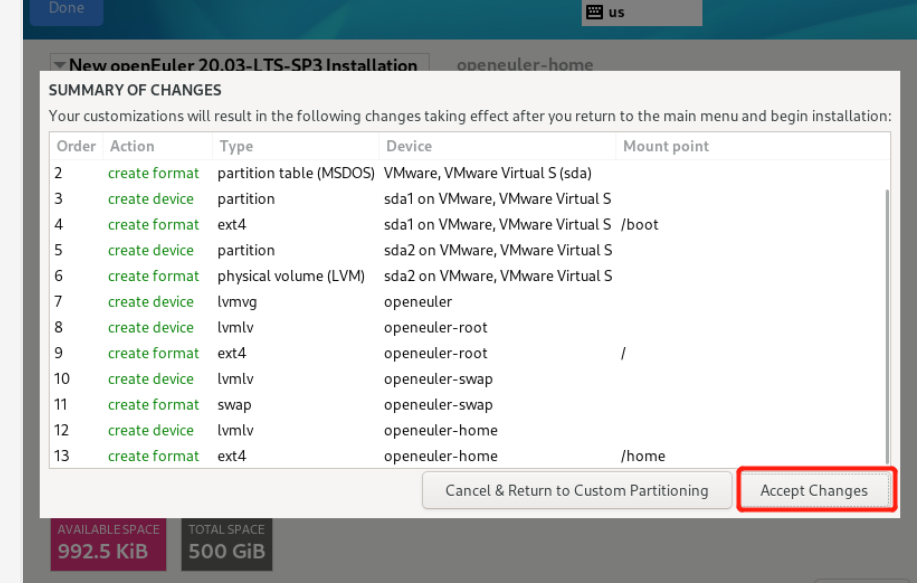Select order 5 partition sda2 row
Screen dimensions: 917x583
(468, 250)
